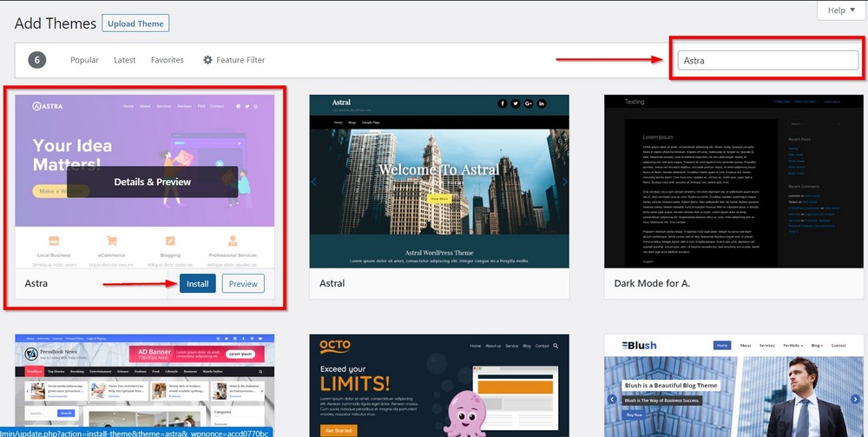Click the theme search field containing Astra

click(x=768, y=60)
